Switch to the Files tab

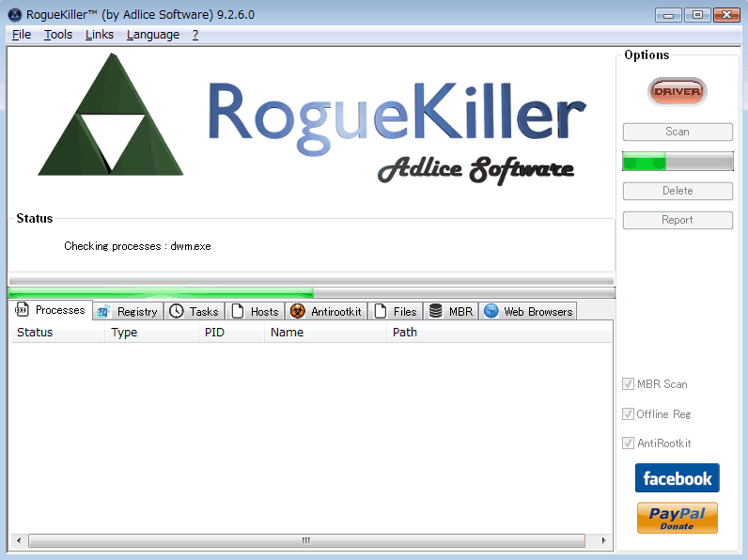coord(396,312)
